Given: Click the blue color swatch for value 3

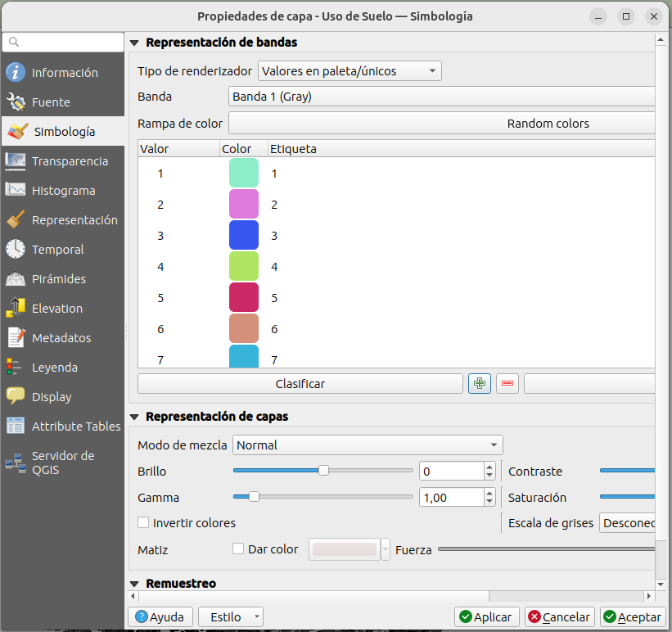Looking at the screenshot, I should [244, 236].
